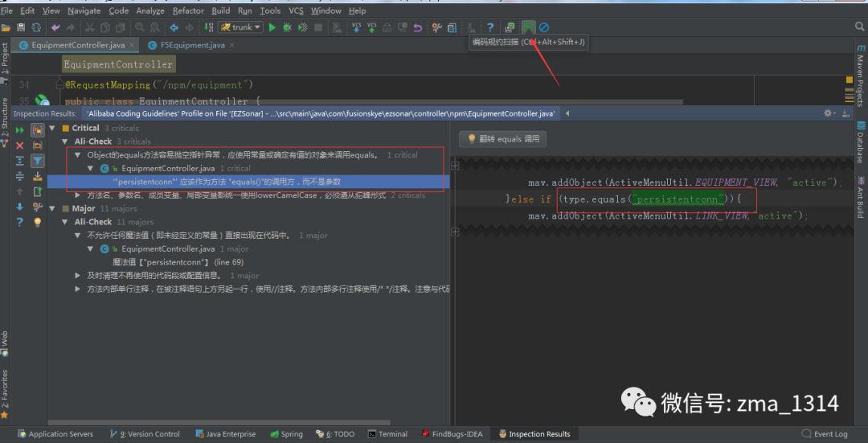
Task: Open the Analyze menu
Action: [x=150, y=10]
